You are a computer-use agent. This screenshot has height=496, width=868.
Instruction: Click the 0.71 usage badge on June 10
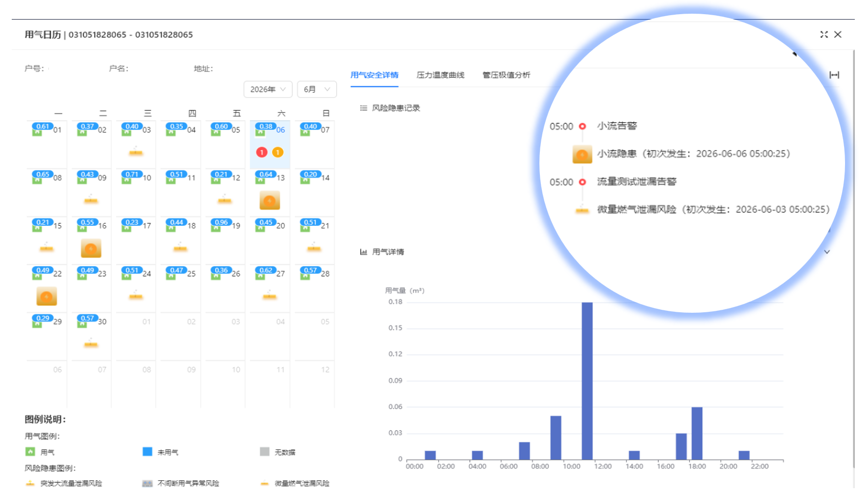[x=132, y=174]
